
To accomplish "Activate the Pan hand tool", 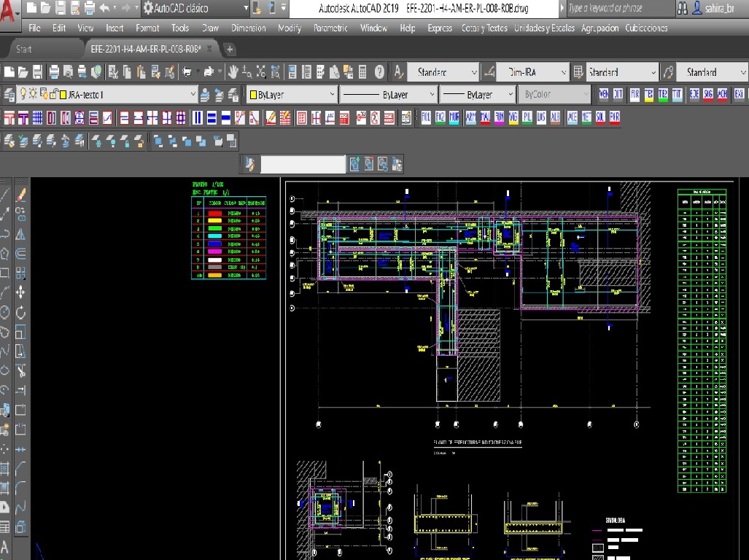I will coord(233,72).
